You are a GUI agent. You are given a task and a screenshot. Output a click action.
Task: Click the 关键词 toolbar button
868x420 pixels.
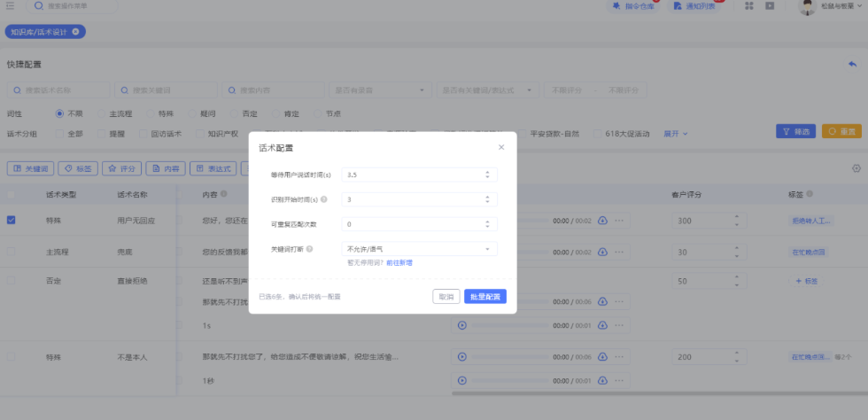(30, 168)
